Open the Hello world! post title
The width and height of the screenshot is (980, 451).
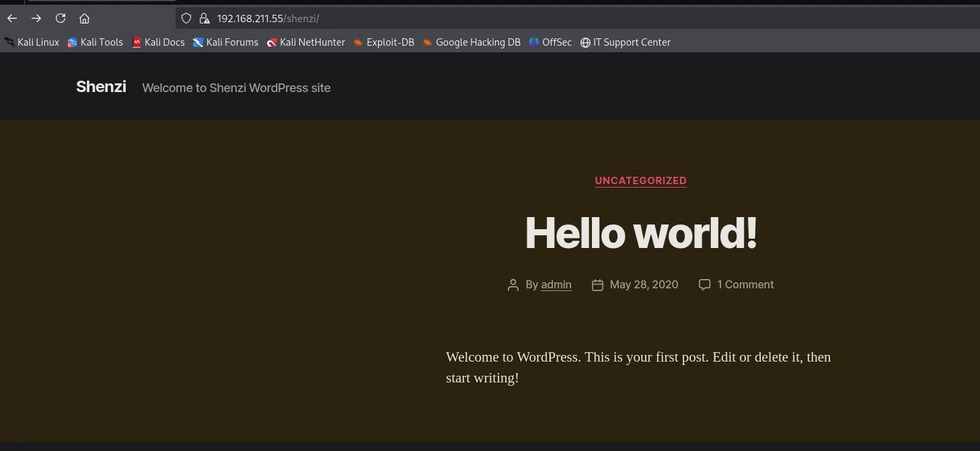640,233
